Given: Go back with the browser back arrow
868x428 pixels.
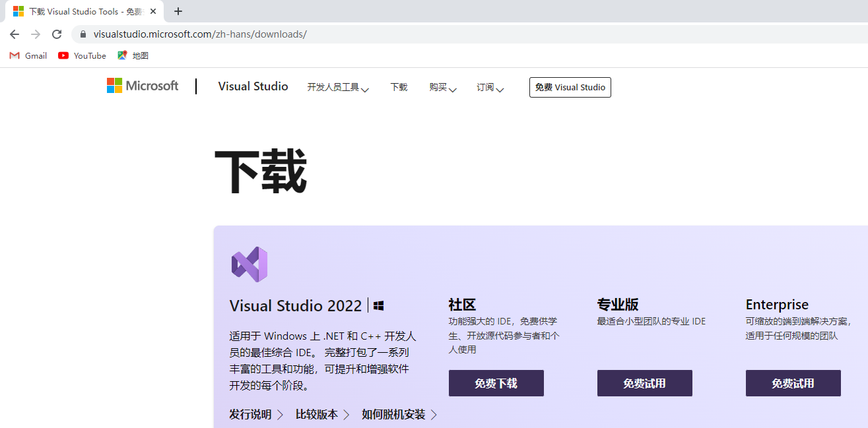Looking at the screenshot, I should pyautogui.click(x=15, y=34).
